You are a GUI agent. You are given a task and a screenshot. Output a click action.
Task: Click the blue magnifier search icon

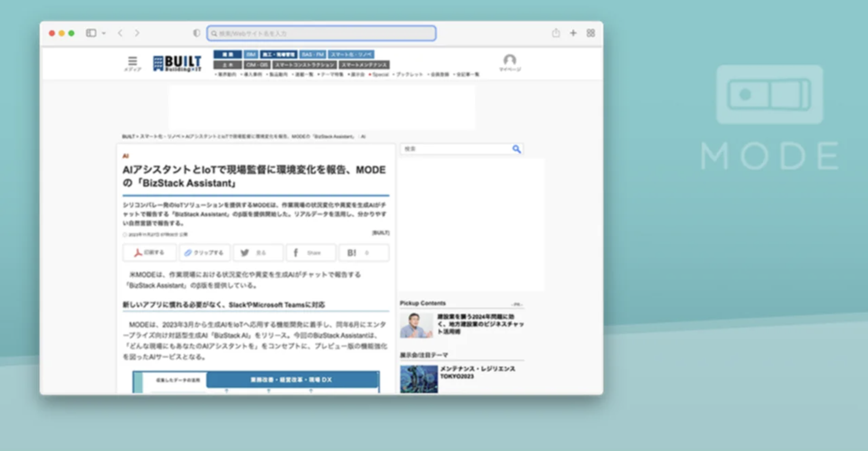(516, 149)
